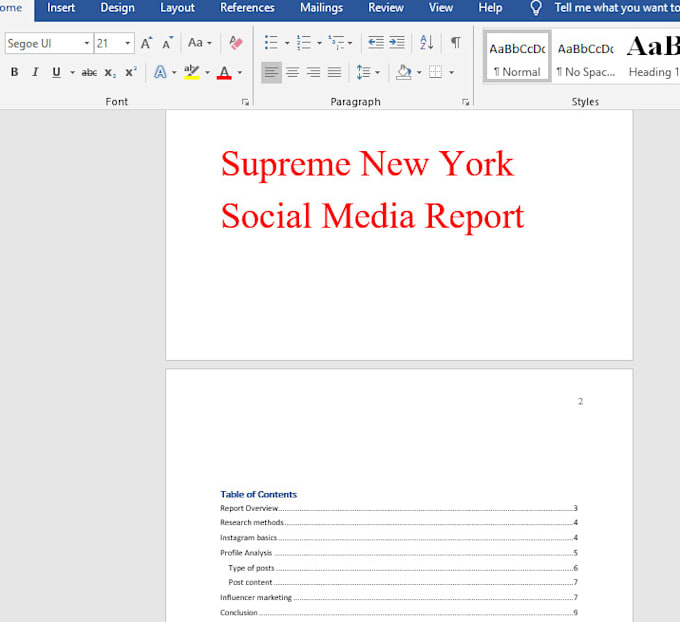
Task: Click the Clear All Formatting eraser icon
Action: [235, 43]
